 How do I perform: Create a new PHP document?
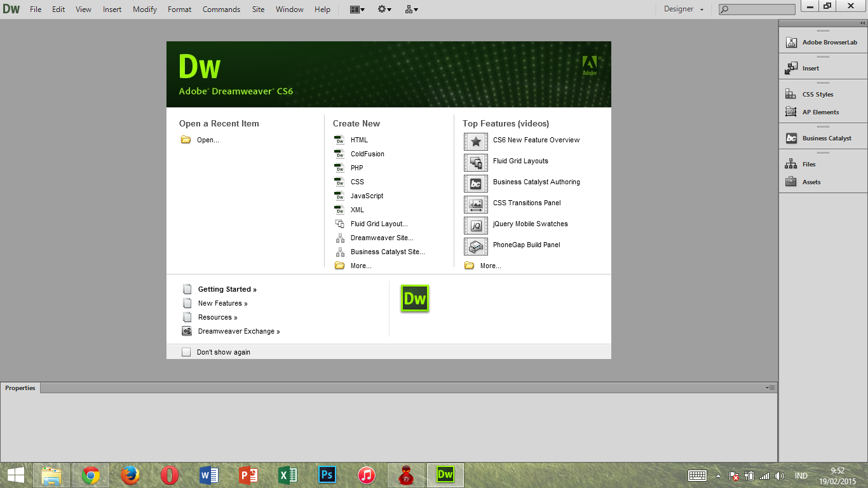357,168
